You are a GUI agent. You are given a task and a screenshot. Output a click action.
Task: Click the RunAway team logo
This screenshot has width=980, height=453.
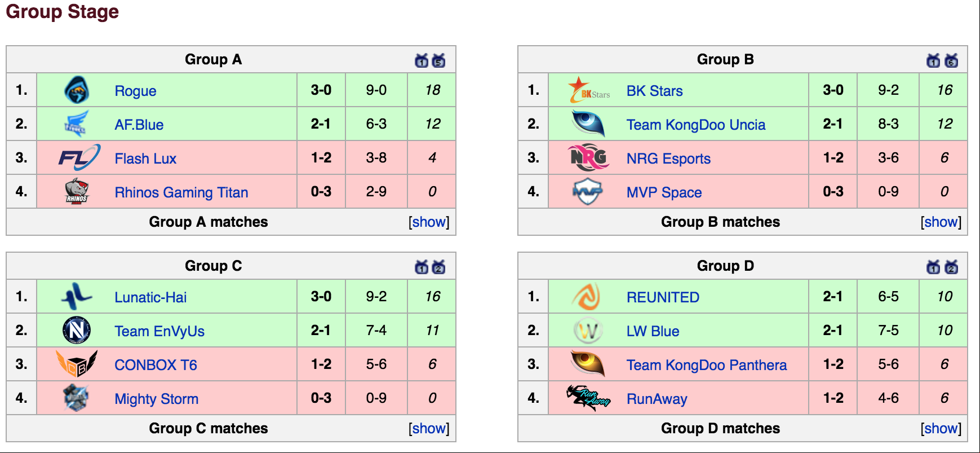pyautogui.click(x=589, y=398)
